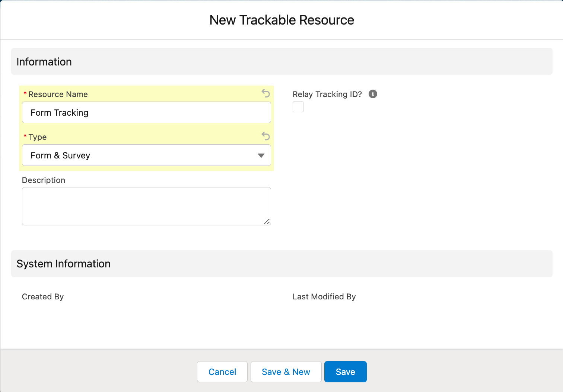The width and height of the screenshot is (563, 392).
Task: Focus the Description text area
Action: [146, 206]
